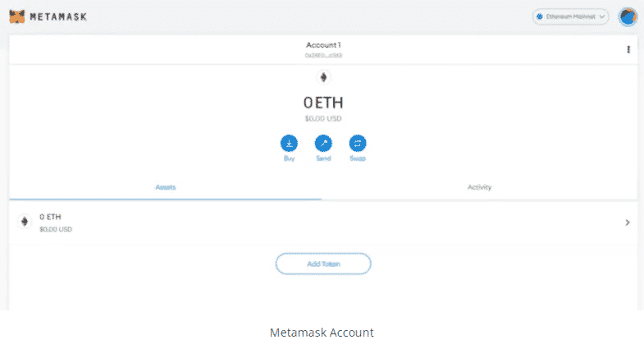Viewport: 644px width, 349px height.
Task: Click the Swap icon
Action: click(358, 143)
